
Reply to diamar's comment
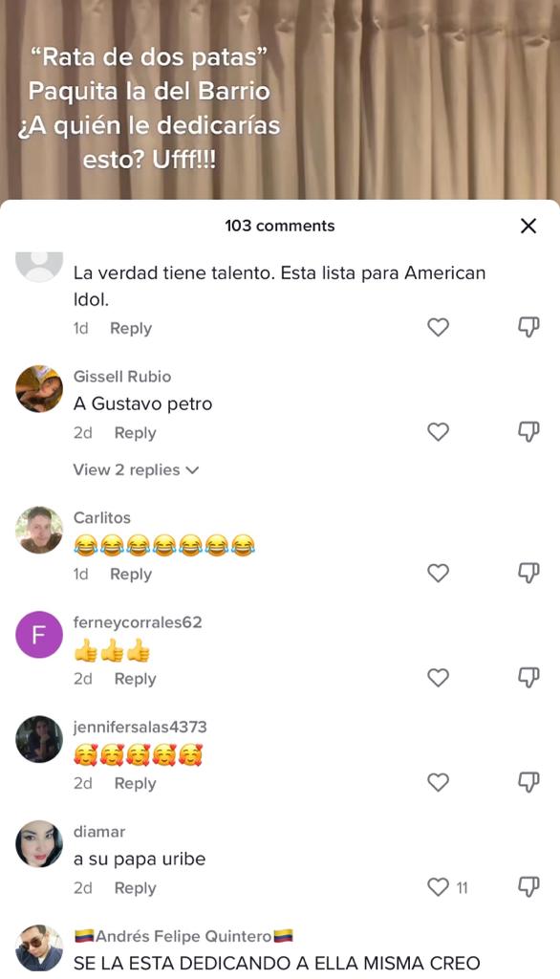pos(135,888)
